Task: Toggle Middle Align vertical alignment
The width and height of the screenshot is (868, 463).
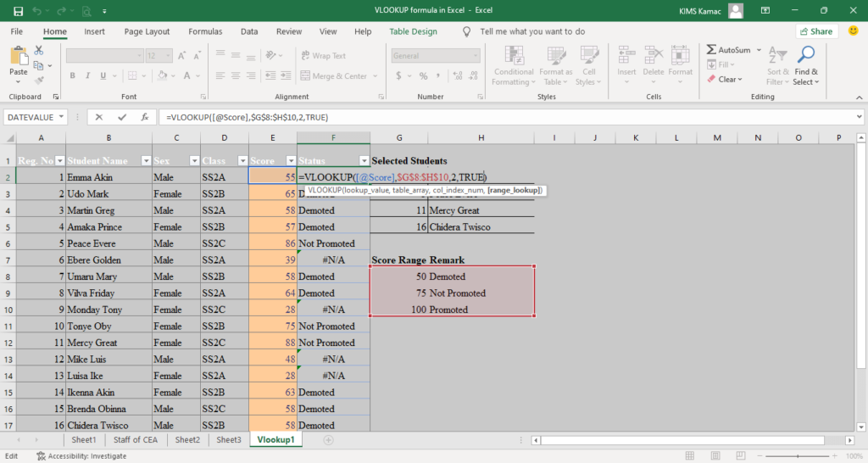Action: point(236,55)
